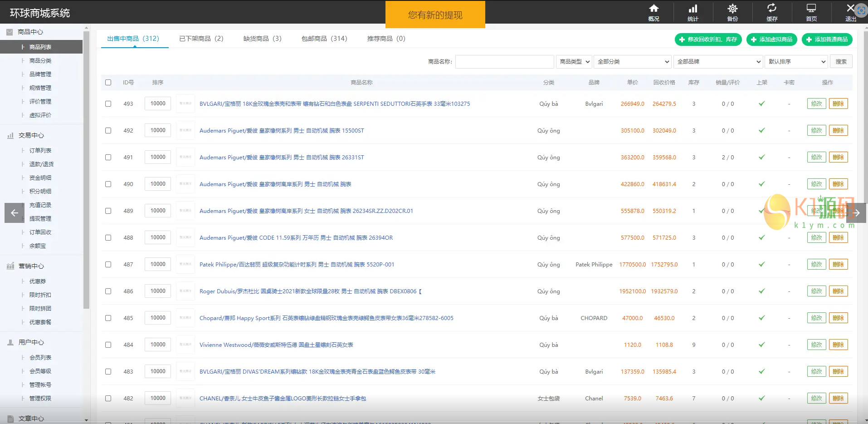The width and height of the screenshot is (868, 424).
Task: Click the right arrow navigation button
Action: [x=857, y=213]
